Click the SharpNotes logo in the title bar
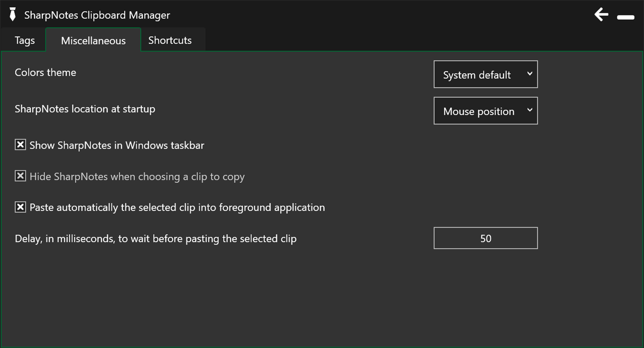 click(x=12, y=14)
